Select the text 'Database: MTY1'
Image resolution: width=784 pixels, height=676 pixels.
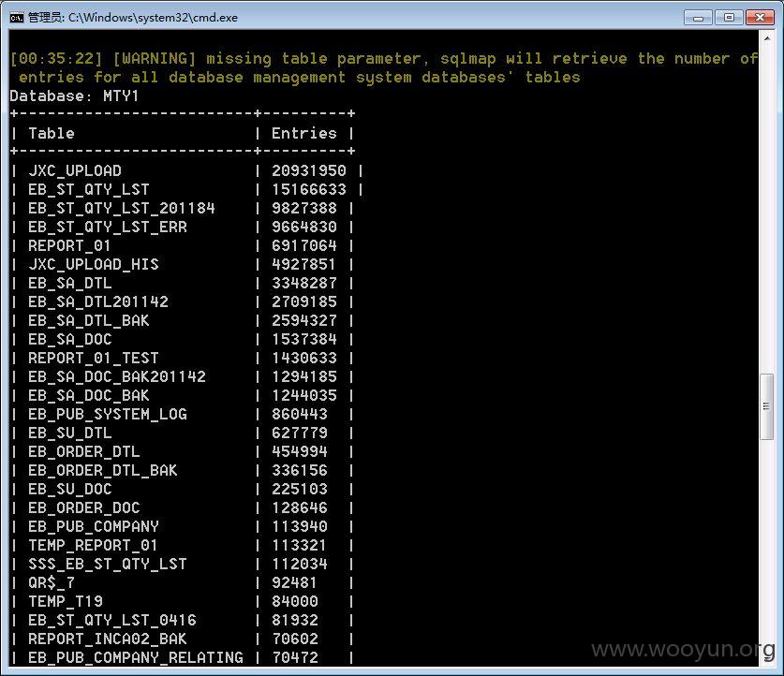(74, 96)
